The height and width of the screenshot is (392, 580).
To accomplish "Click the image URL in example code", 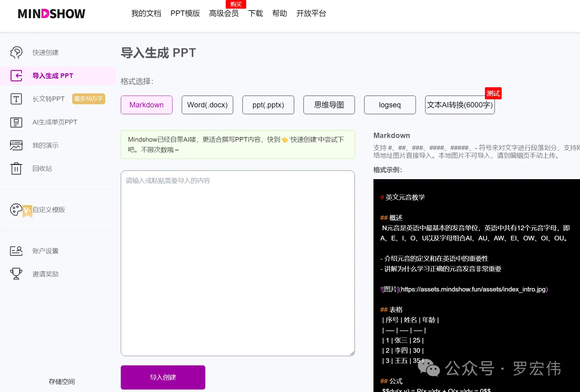I will (473, 289).
